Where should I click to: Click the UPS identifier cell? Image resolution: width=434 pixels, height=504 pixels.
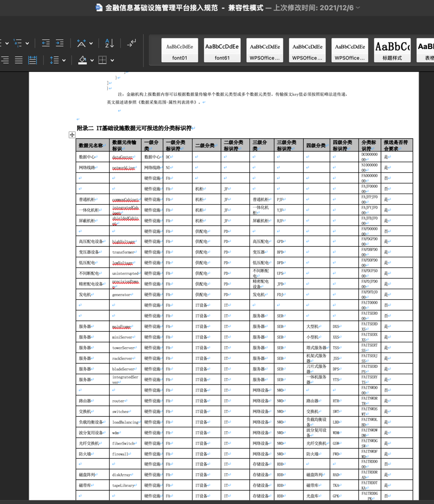point(289,273)
